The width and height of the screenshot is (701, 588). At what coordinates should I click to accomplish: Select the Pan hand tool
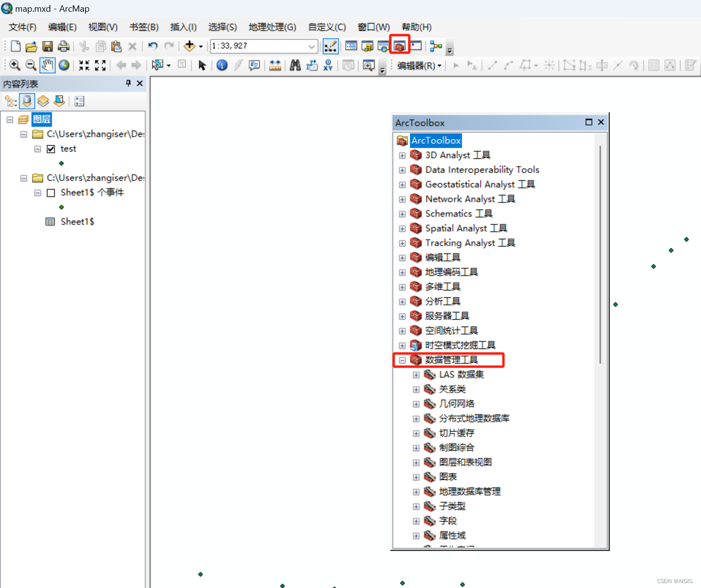pyautogui.click(x=47, y=65)
